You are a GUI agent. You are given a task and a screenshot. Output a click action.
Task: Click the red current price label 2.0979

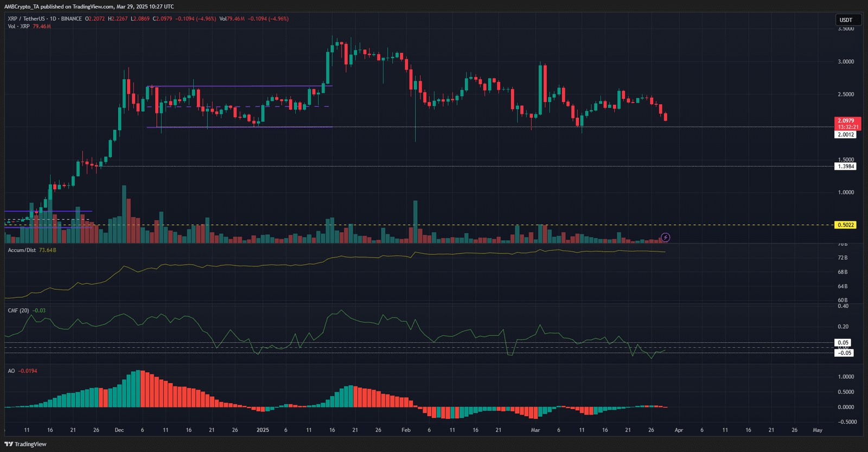pyautogui.click(x=846, y=121)
